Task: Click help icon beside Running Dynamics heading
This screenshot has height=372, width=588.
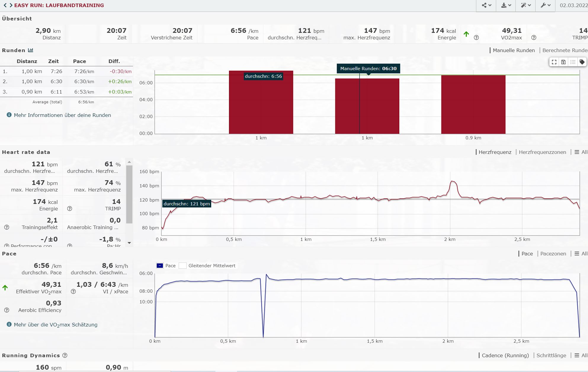Action: tap(65, 355)
